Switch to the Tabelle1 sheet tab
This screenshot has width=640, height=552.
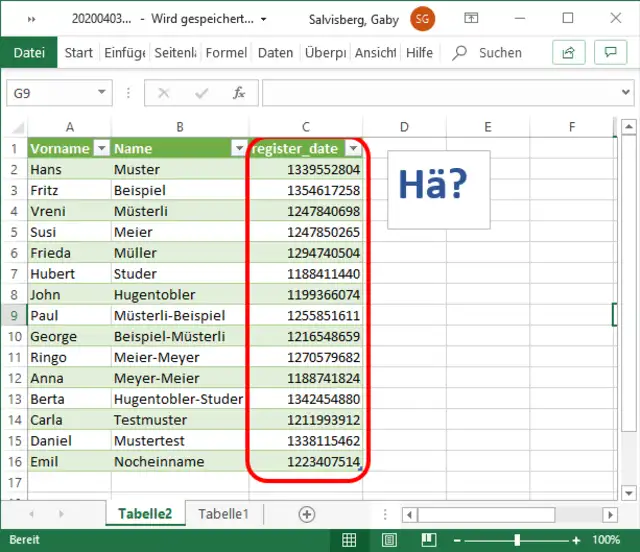click(223, 514)
